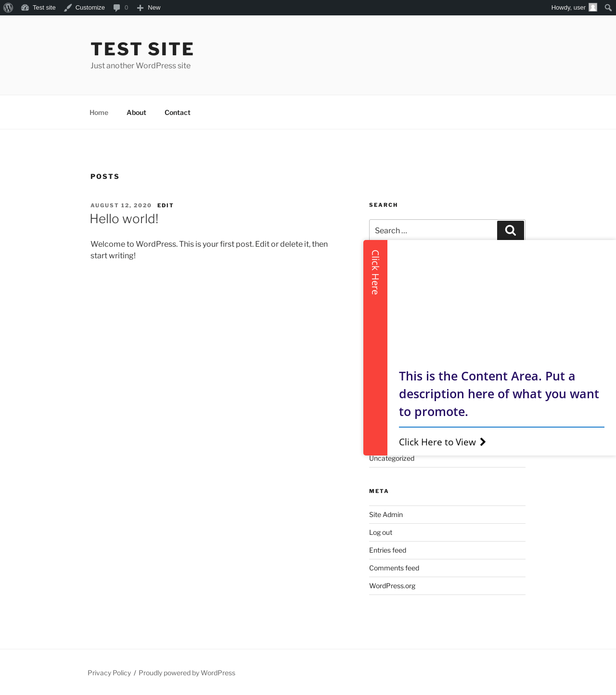Click the chevron next to Click Here to View

(483, 442)
